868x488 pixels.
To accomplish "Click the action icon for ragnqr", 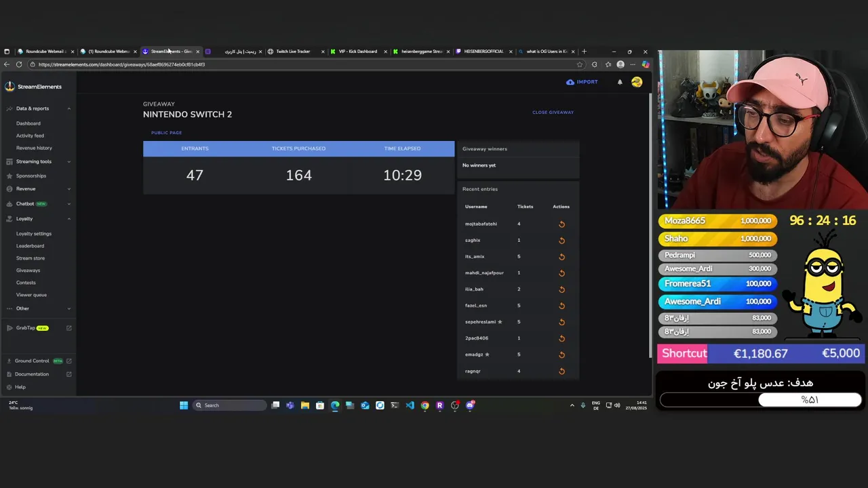I will point(561,371).
